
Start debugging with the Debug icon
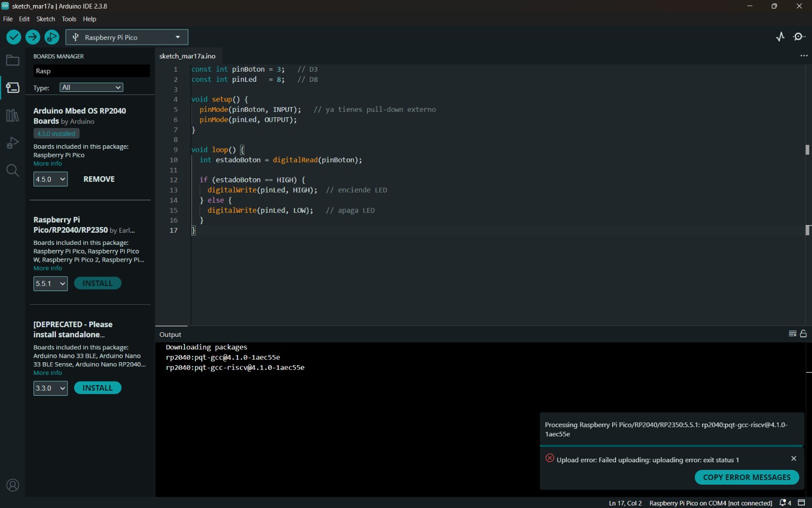pos(52,37)
